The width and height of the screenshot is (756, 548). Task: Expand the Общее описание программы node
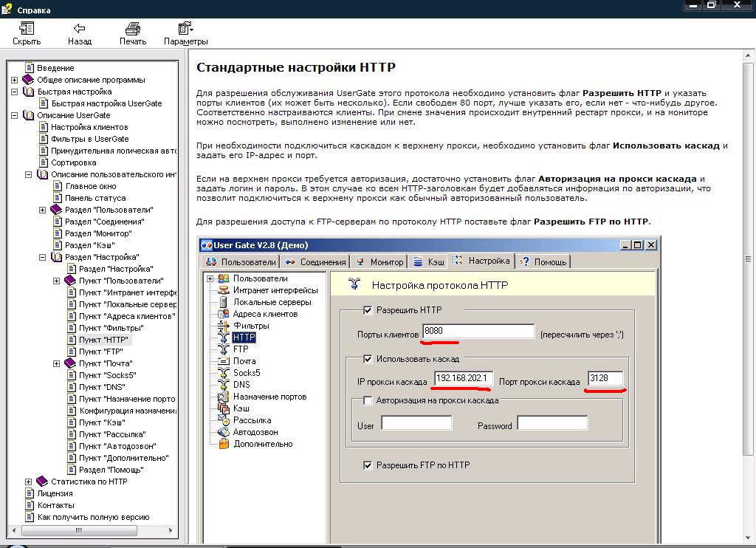pyautogui.click(x=15, y=80)
